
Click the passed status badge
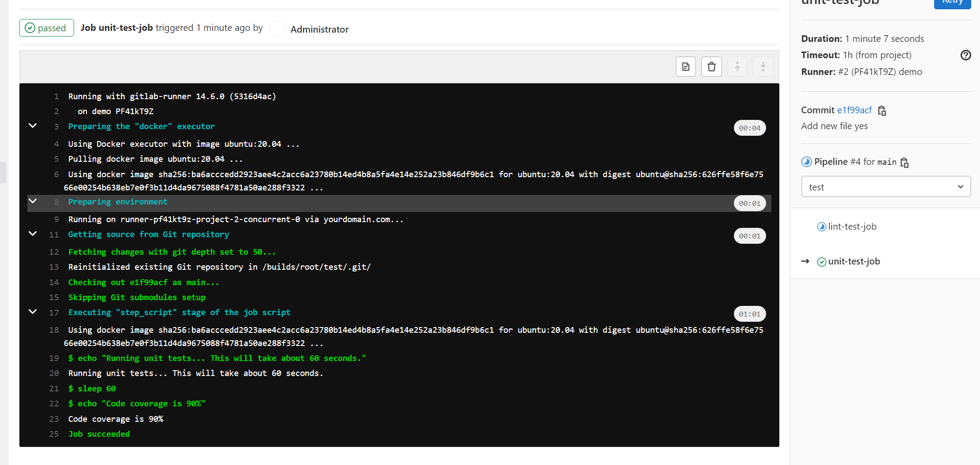46,27
